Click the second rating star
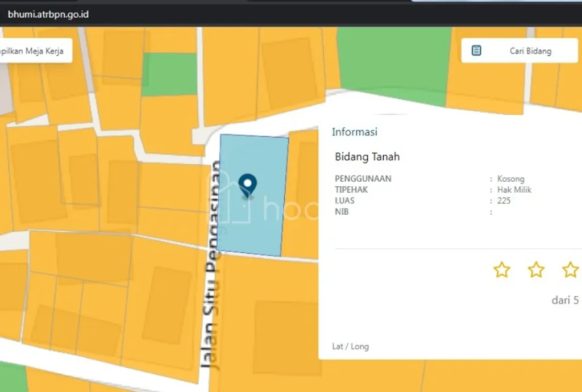 click(536, 270)
